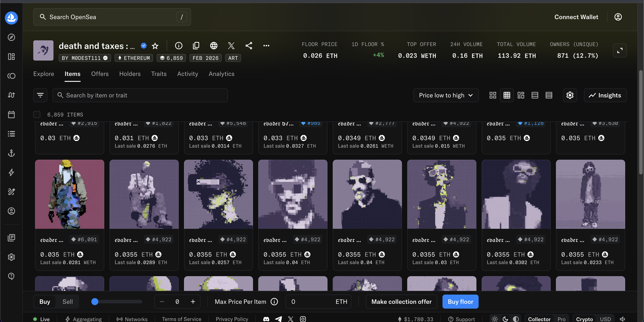Switch to list view layout
This screenshot has width=644, height=322.
(x=535, y=95)
